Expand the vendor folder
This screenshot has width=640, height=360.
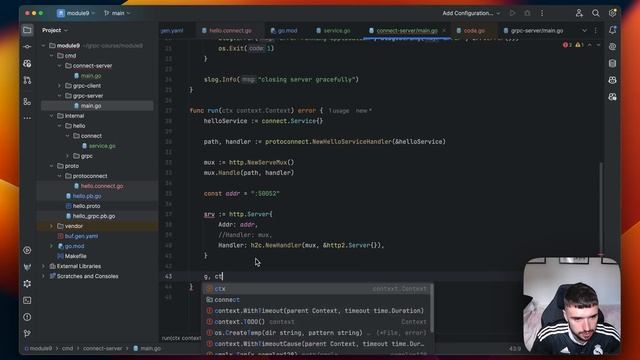[x=51, y=226]
